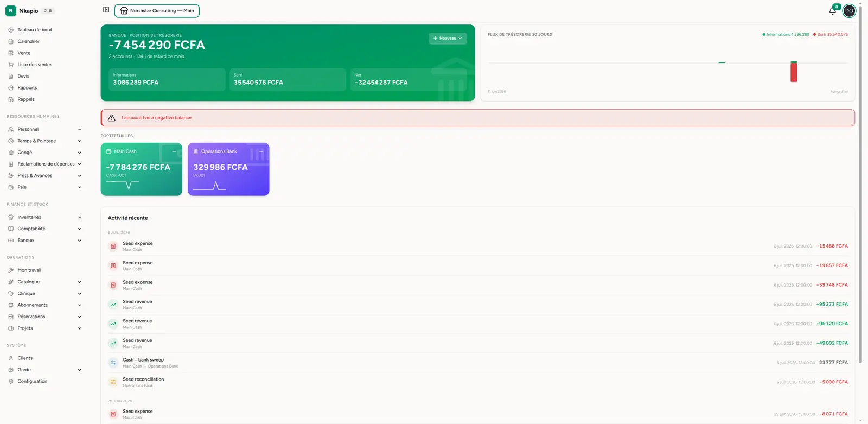Expand the Paie submenu chevron
Viewport: 868px width, 424px height.
click(x=80, y=187)
